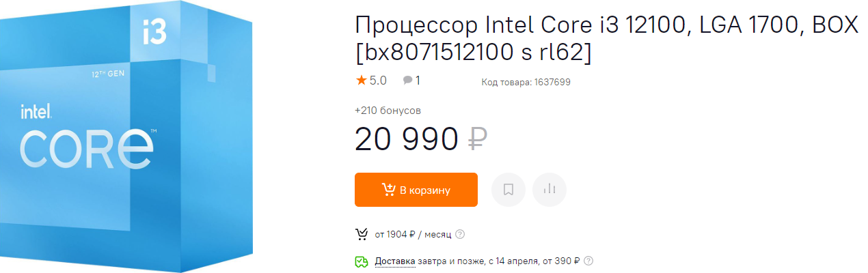
Task: Click the installment cart icon near 1904 ₽
Action: pyautogui.click(x=362, y=235)
